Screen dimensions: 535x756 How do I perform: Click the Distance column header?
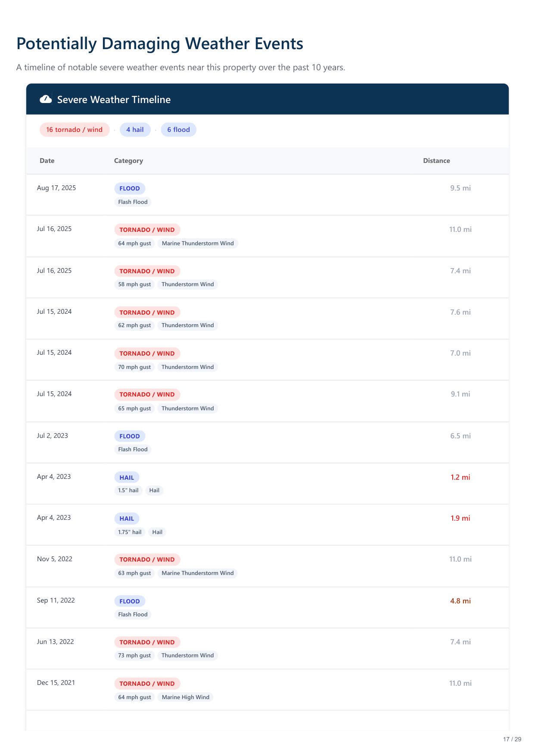(436, 161)
